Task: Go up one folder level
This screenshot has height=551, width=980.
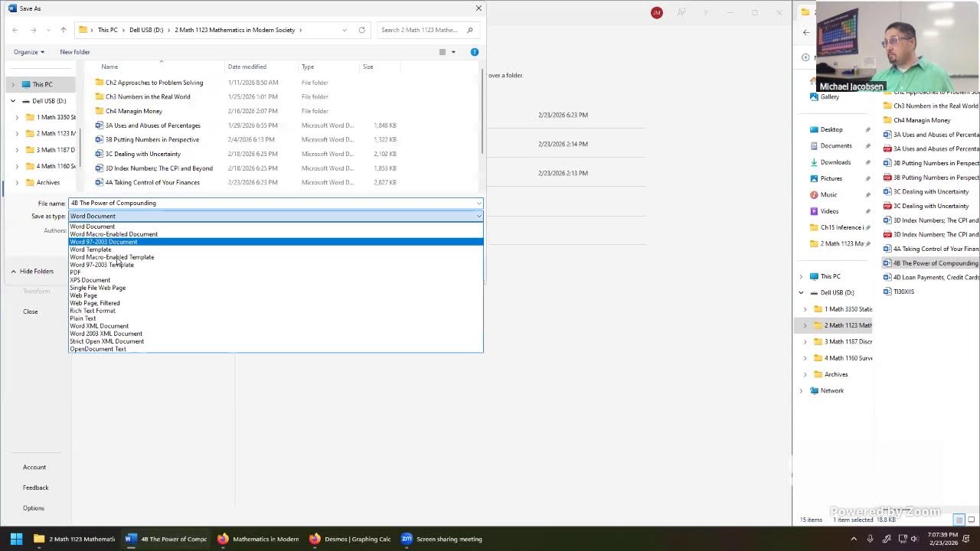Action: point(63,30)
